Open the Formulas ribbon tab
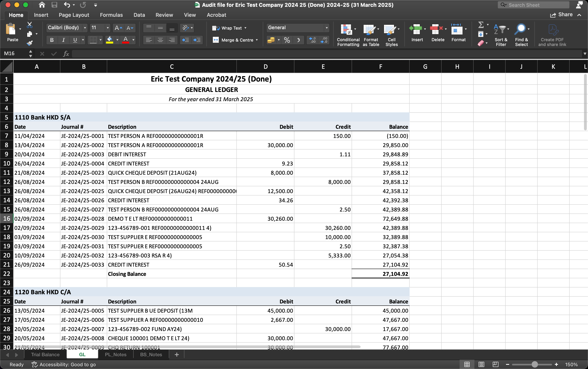 pyautogui.click(x=111, y=15)
